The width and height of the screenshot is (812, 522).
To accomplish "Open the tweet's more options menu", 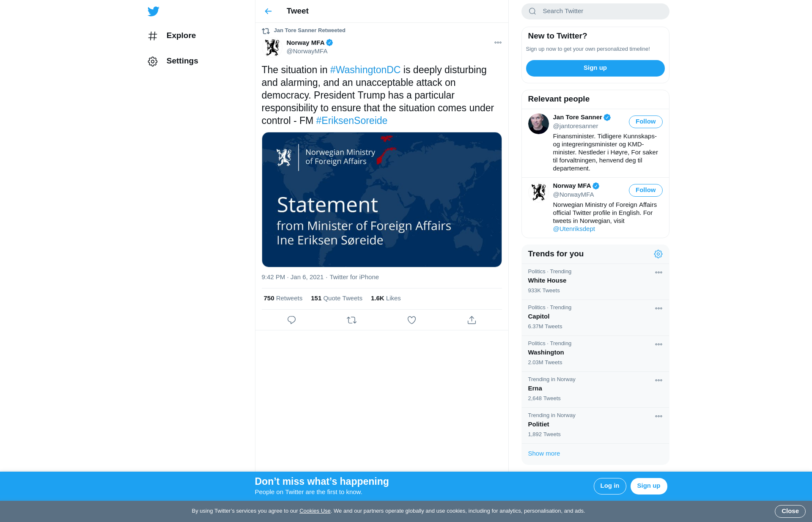I will (x=498, y=43).
